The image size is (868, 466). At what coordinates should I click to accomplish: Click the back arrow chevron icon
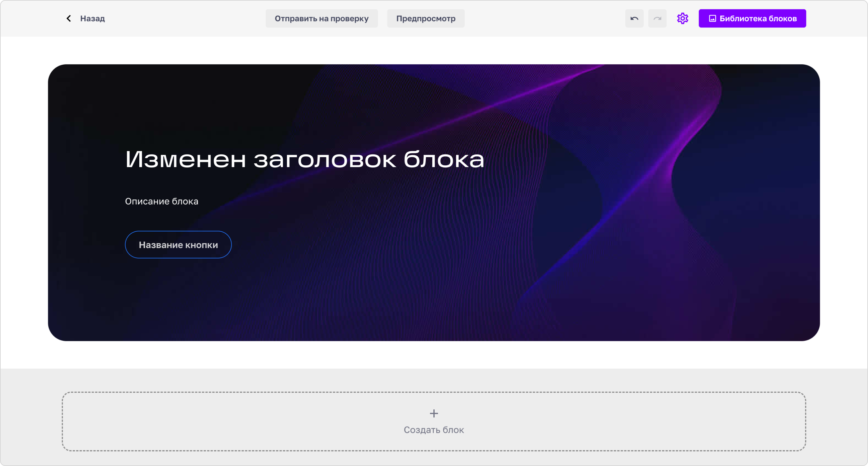pos(69,18)
